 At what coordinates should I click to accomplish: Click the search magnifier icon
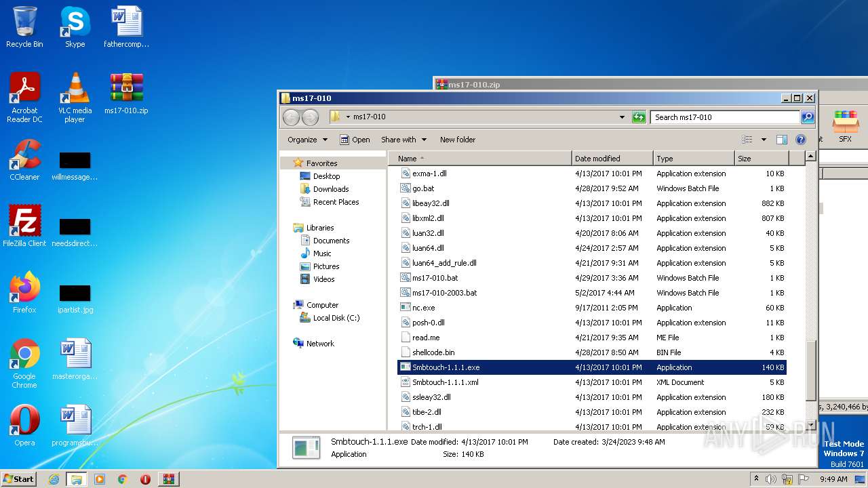(807, 117)
